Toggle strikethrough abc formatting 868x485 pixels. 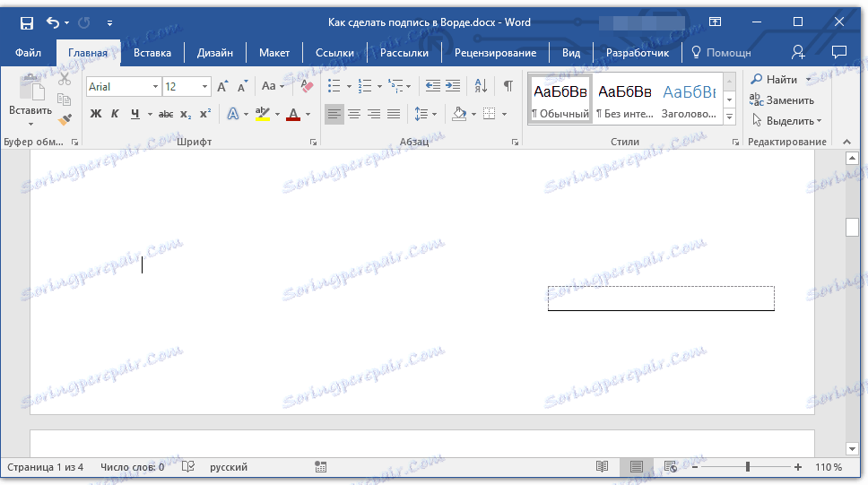point(166,114)
